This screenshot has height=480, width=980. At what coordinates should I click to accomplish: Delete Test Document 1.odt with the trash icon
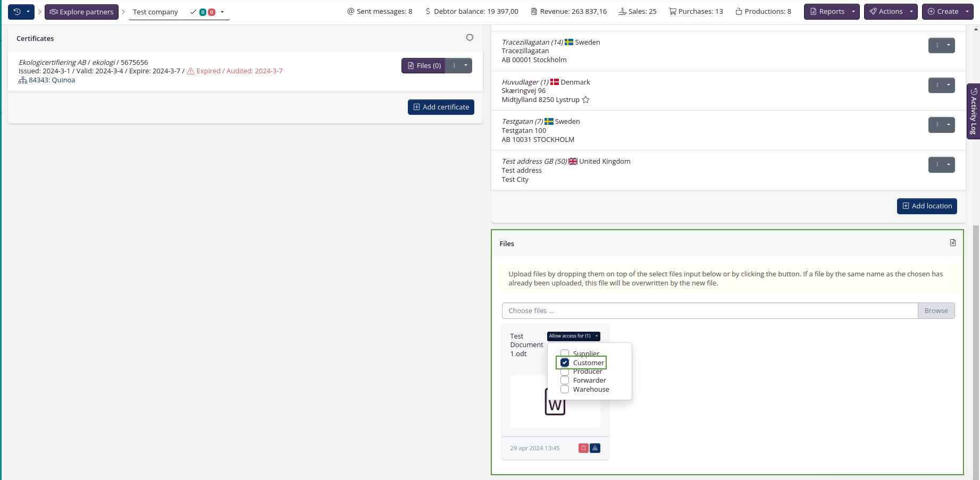(x=583, y=448)
